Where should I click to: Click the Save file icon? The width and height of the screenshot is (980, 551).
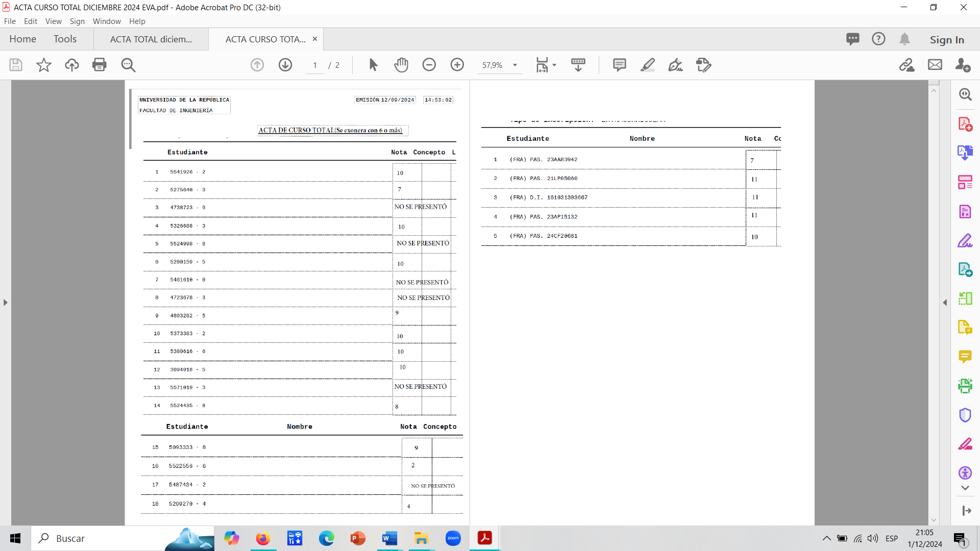16,65
